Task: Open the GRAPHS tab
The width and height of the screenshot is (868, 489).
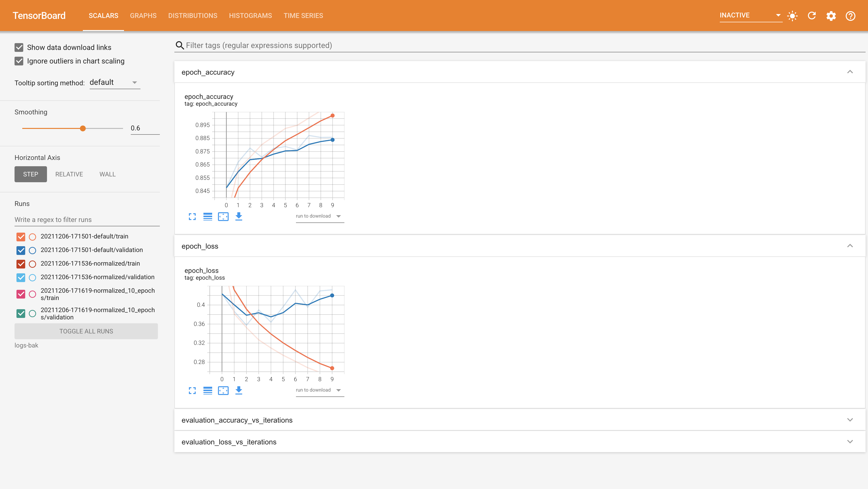Action: point(143,16)
